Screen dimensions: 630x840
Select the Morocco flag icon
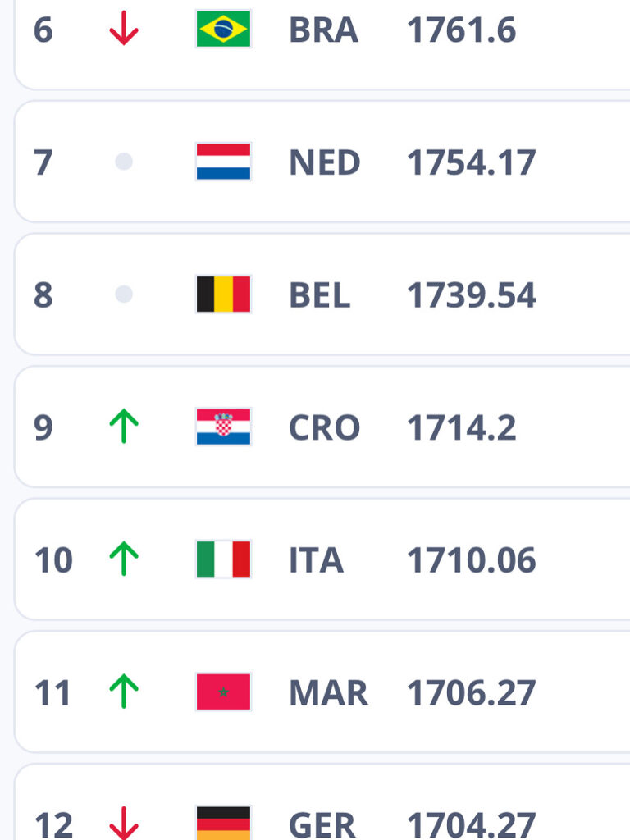pos(223,692)
